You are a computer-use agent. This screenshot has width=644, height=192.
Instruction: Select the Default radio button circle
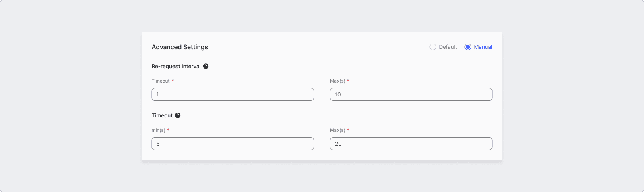(433, 47)
